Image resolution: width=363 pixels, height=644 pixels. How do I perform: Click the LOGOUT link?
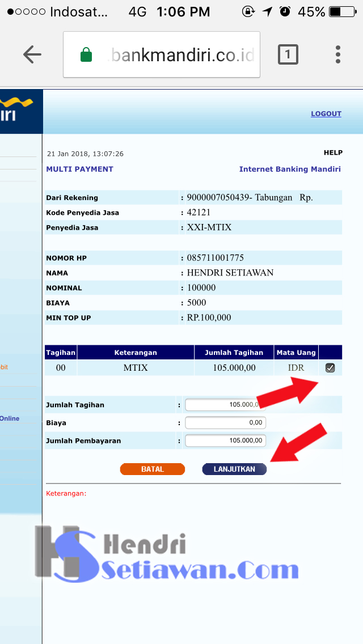pos(326,114)
